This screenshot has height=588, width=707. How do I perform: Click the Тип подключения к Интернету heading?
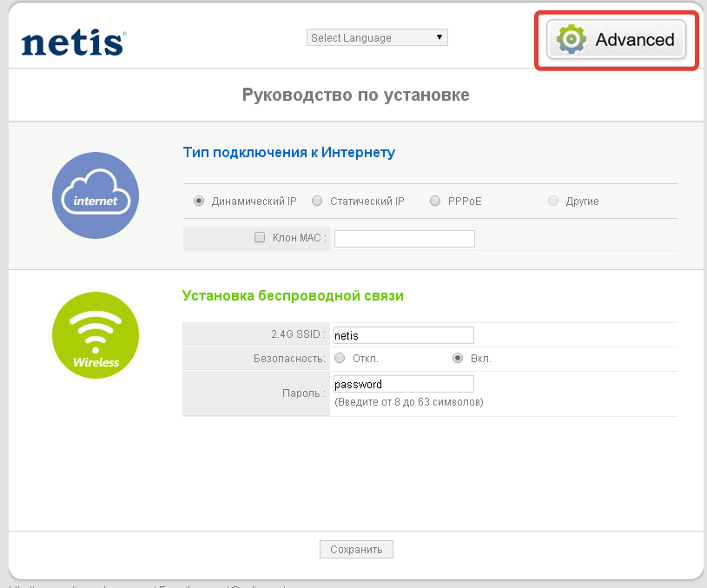point(288,152)
